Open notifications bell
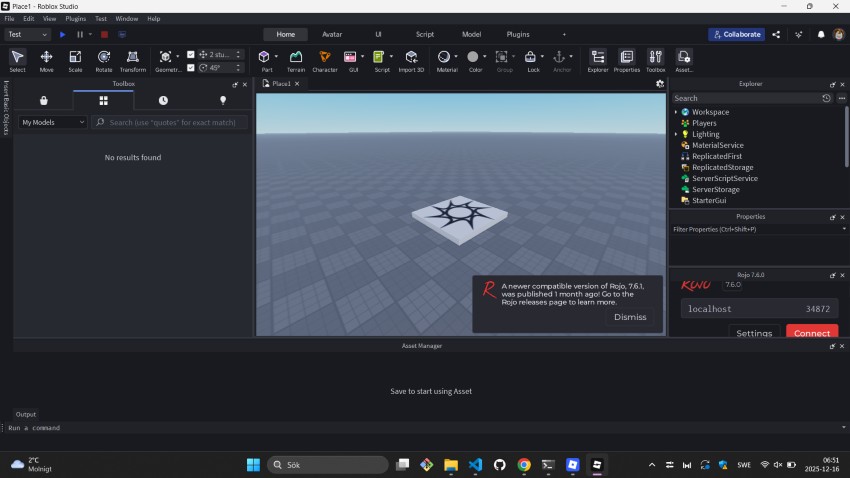 click(821, 34)
